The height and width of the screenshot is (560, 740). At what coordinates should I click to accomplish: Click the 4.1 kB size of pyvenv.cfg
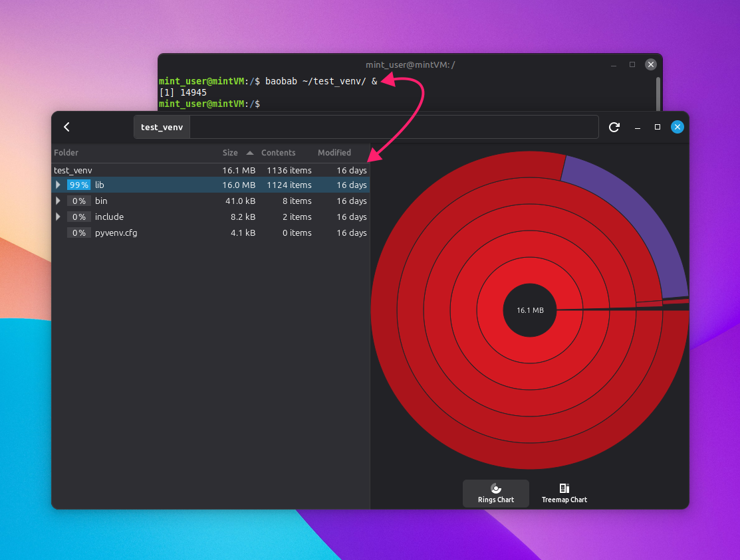[243, 233]
